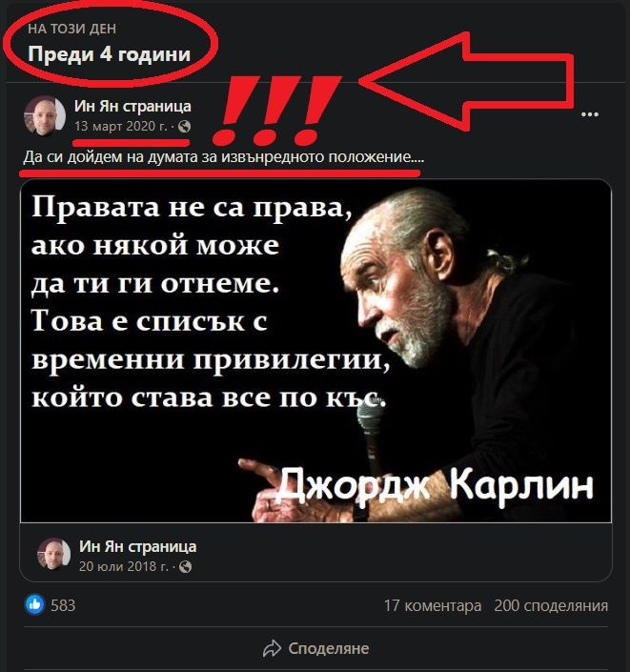The height and width of the screenshot is (672, 630).
Task: Click the share arrow icon
Action: 272,648
